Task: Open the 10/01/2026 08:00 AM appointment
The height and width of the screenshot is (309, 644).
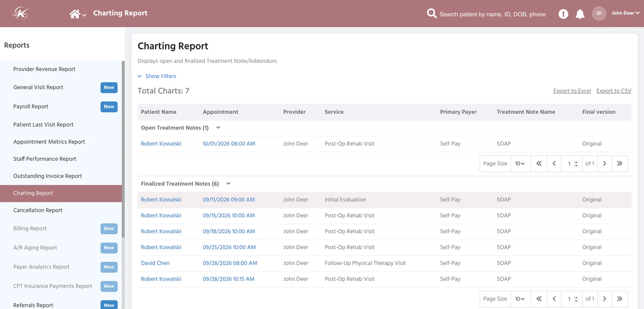Action: [229, 144]
